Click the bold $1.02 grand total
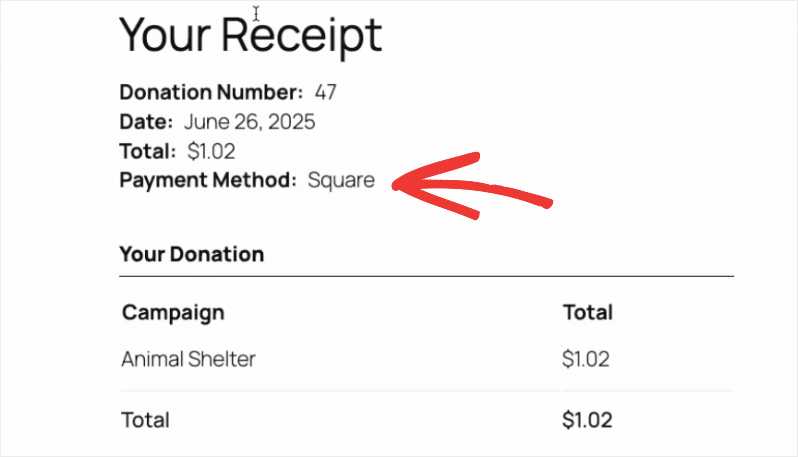The height and width of the screenshot is (457, 798). [587, 420]
